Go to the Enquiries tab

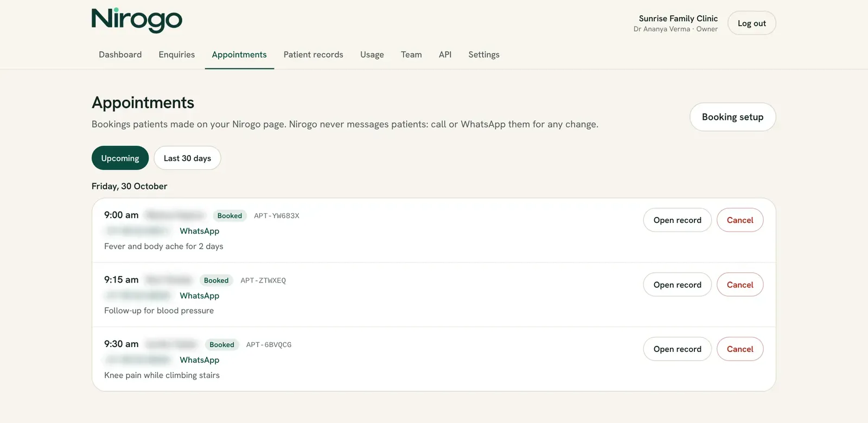pos(176,55)
